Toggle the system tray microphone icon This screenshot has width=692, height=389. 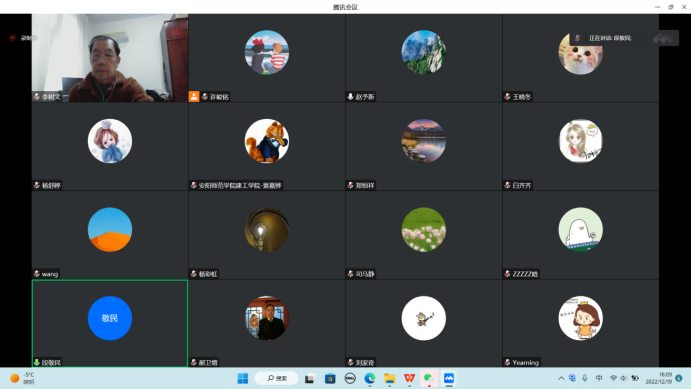(585, 378)
